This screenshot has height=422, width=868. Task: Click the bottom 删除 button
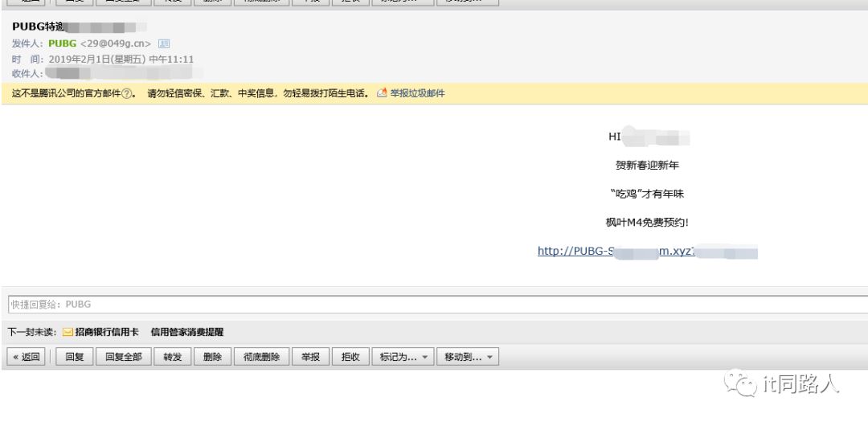tap(212, 357)
